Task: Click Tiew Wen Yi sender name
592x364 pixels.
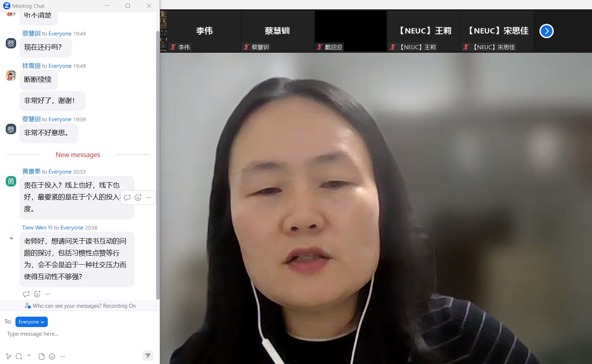Action: pyautogui.click(x=37, y=227)
